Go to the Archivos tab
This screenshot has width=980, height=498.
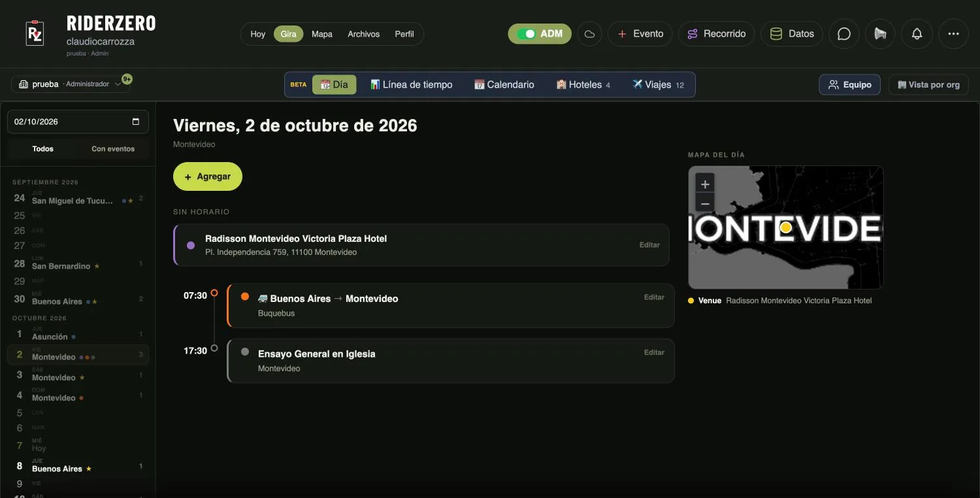(364, 34)
